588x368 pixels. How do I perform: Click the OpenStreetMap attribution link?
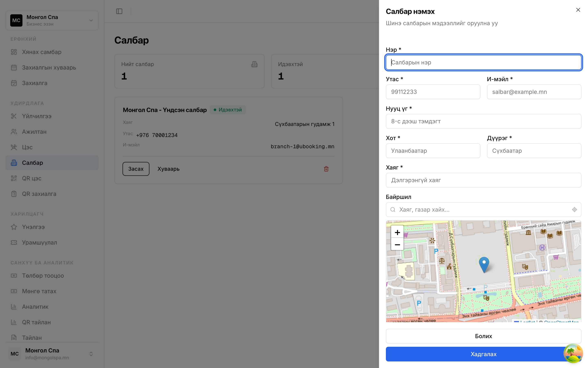(x=561, y=321)
